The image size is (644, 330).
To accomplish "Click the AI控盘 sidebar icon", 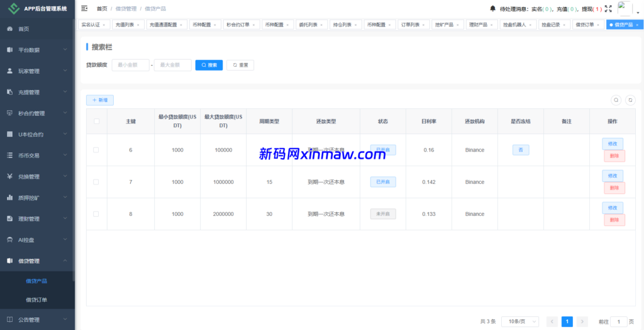I will [10, 240].
